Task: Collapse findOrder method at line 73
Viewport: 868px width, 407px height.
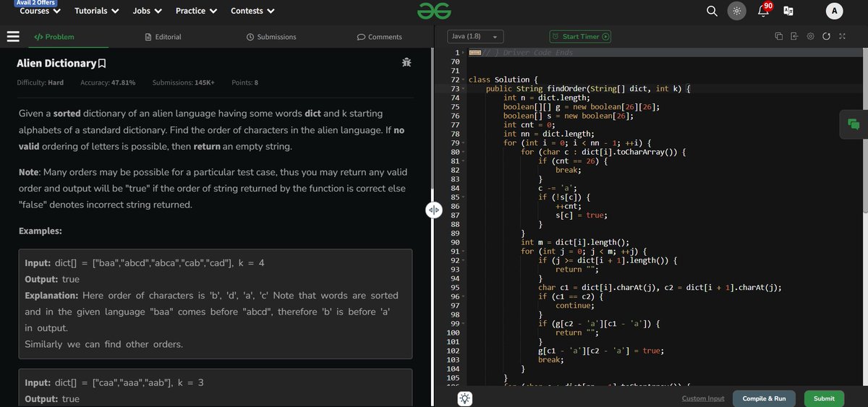Action: (x=464, y=89)
